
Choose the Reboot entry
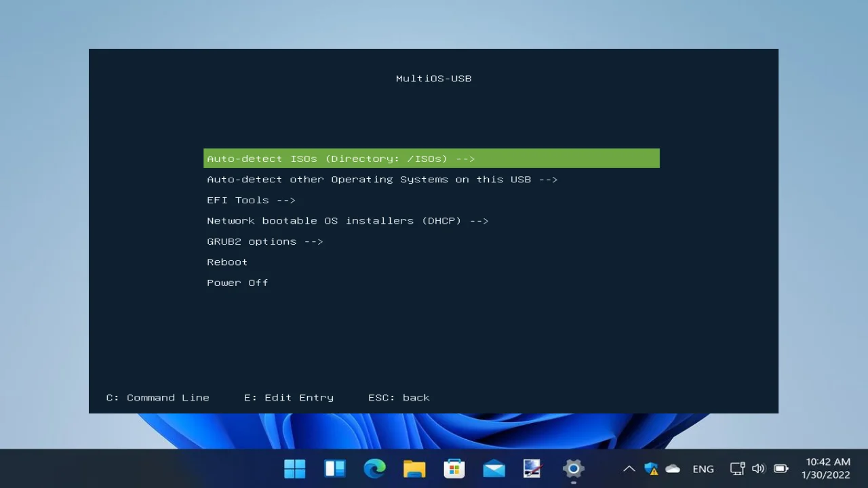[227, 262]
